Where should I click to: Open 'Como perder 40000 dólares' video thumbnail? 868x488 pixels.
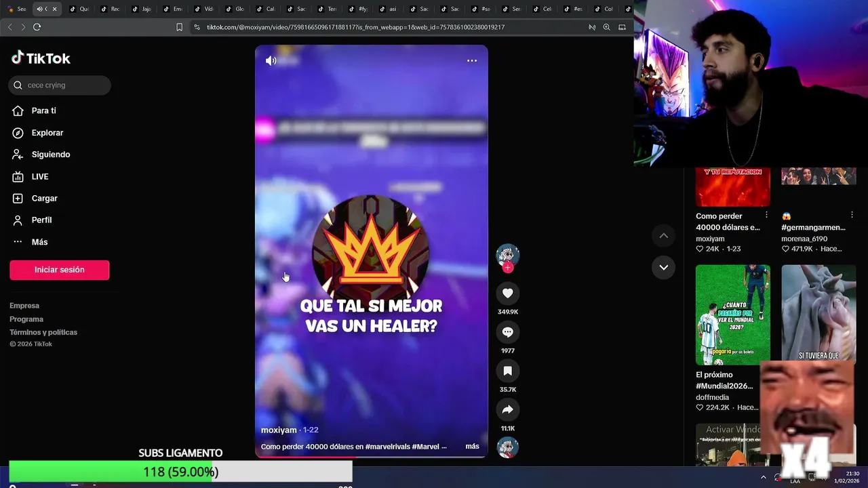click(x=733, y=187)
